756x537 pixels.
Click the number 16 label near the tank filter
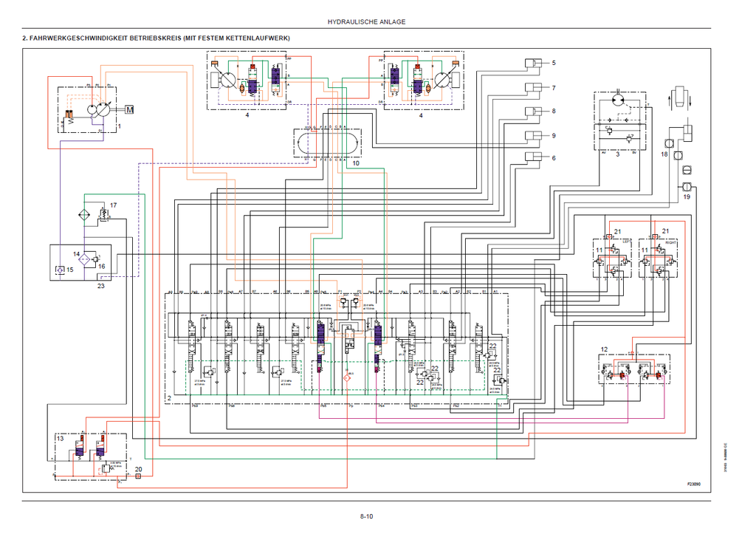point(101,267)
